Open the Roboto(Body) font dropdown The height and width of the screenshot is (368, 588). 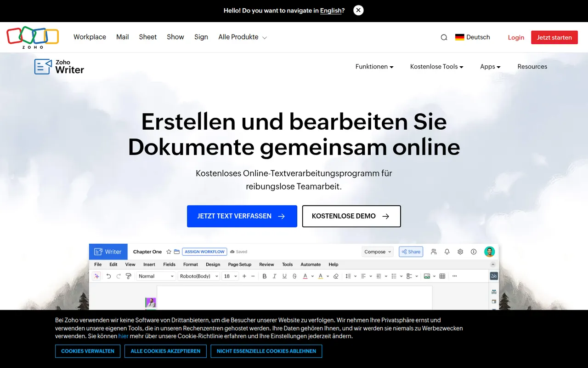point(198,276)
